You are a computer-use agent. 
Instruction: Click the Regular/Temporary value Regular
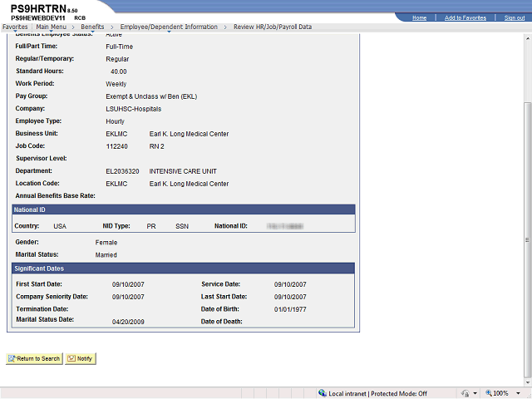(117, 59)
